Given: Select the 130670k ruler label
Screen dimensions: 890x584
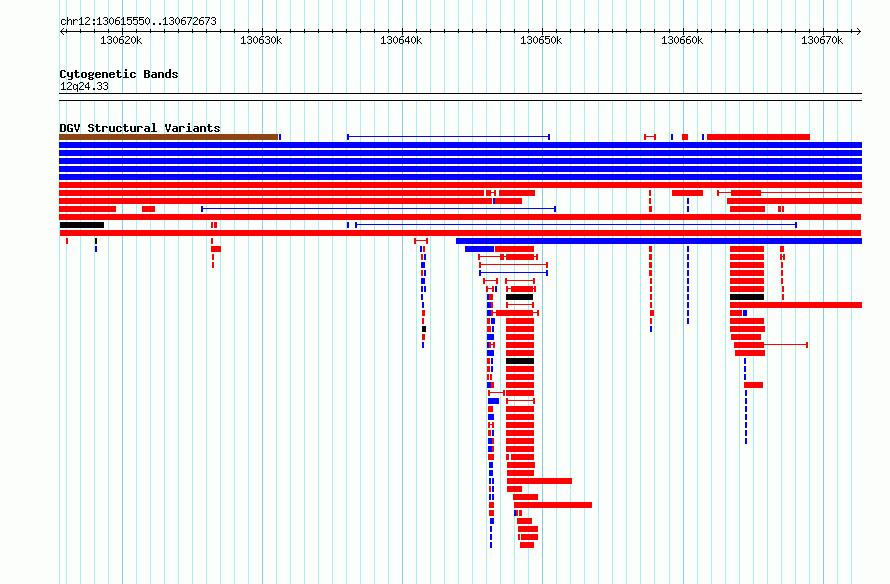Looking at the screenshot, I should tap(822, 40).
